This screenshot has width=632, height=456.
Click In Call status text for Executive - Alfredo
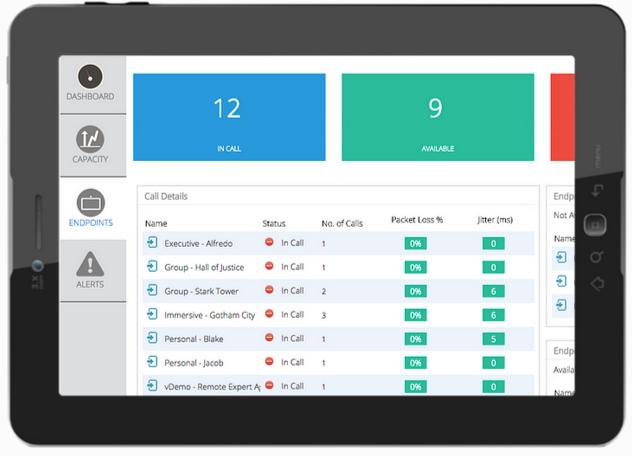click(x=293, y=243)
